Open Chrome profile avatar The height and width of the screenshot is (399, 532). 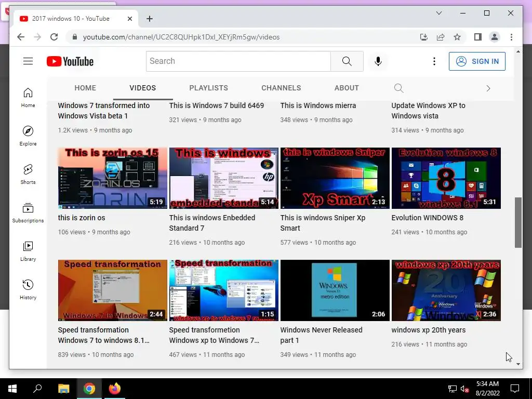coord(495,37)
